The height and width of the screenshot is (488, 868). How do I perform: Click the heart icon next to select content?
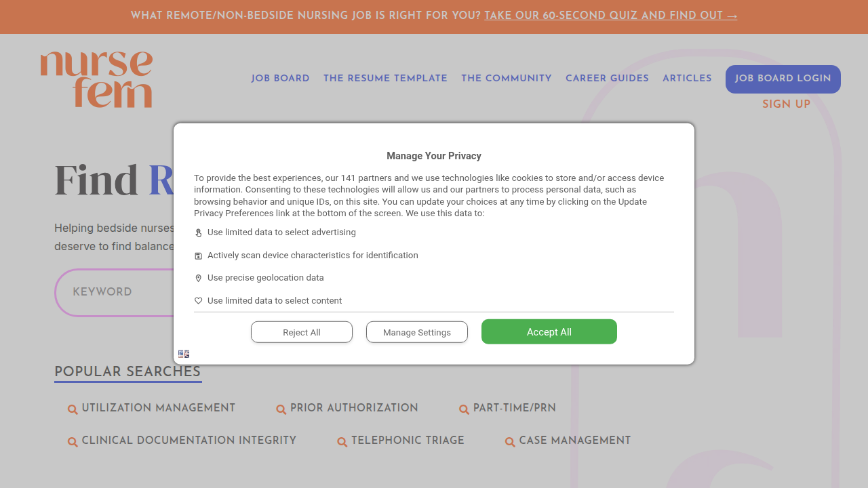point(198,301)
